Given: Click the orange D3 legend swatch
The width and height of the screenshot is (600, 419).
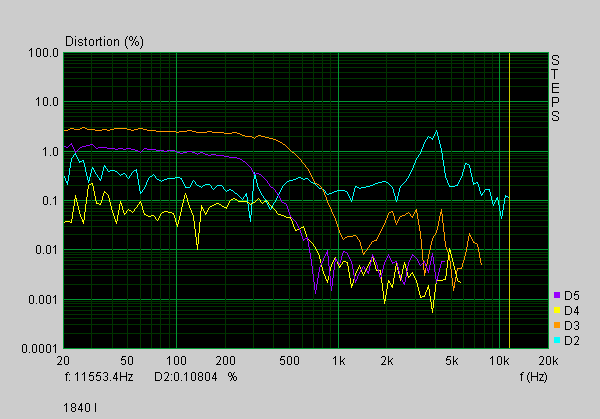Looking at the screenshot, I should (557, 325).
